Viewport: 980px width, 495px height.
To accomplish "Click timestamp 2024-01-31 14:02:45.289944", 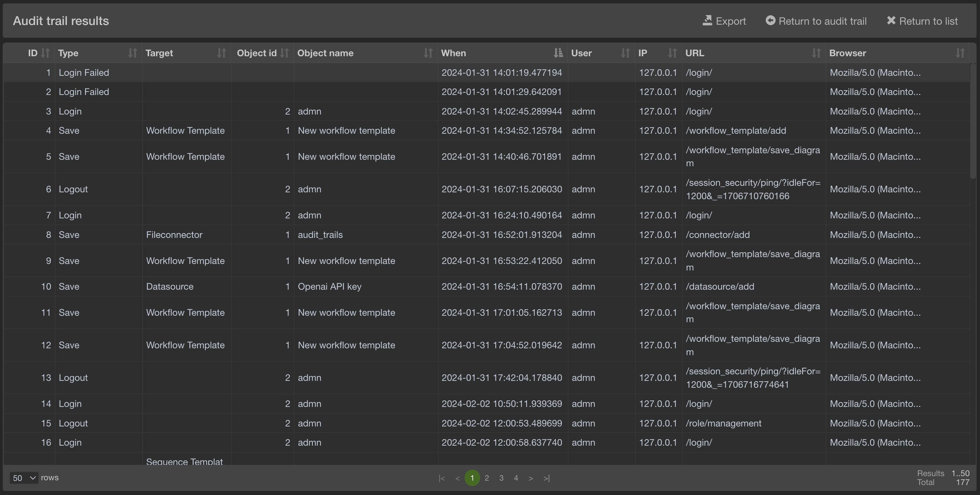I will pos(502,111).
